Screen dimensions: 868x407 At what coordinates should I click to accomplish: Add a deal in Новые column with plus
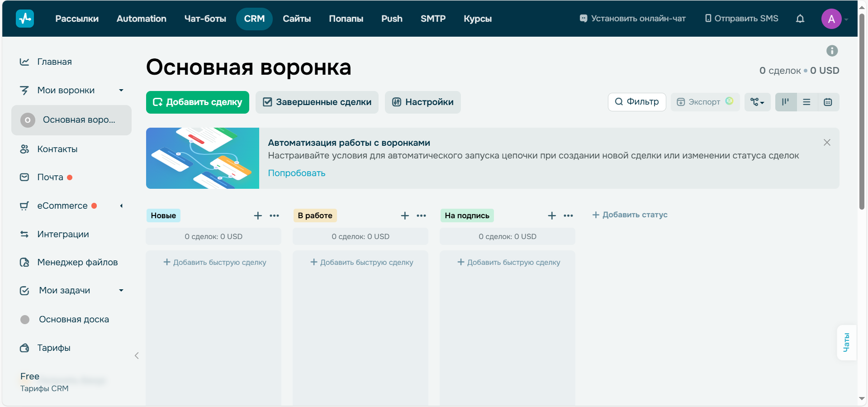258,215
